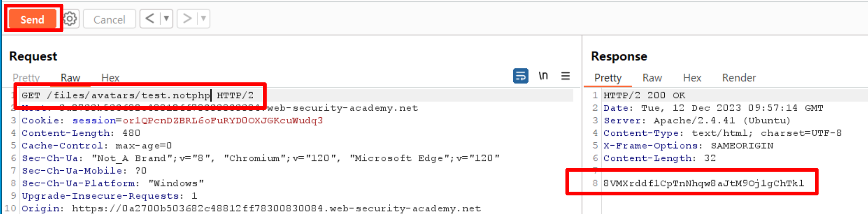Expand the forward history dropdown arrow
Screen dimensions: 868x214
tap(203, 19)
